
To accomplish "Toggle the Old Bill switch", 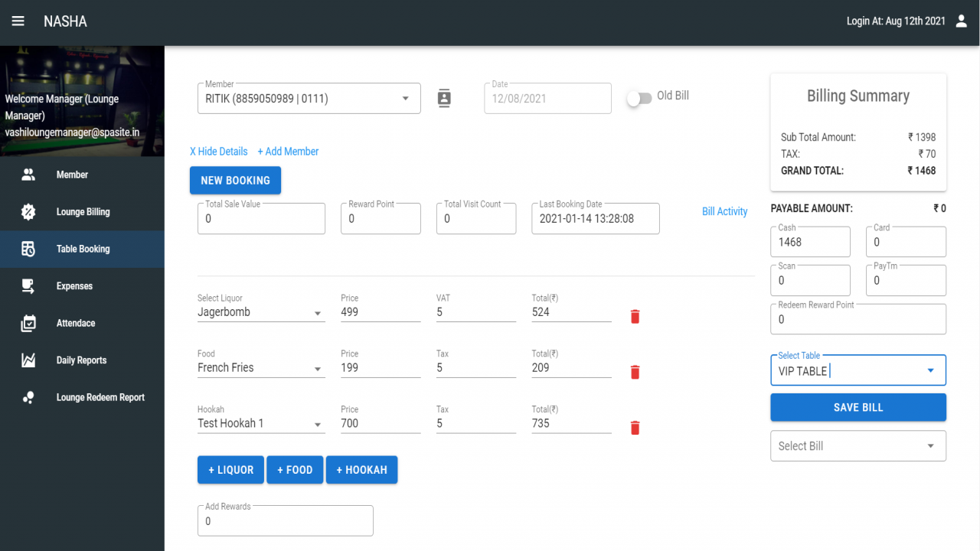I will point(639,98).
